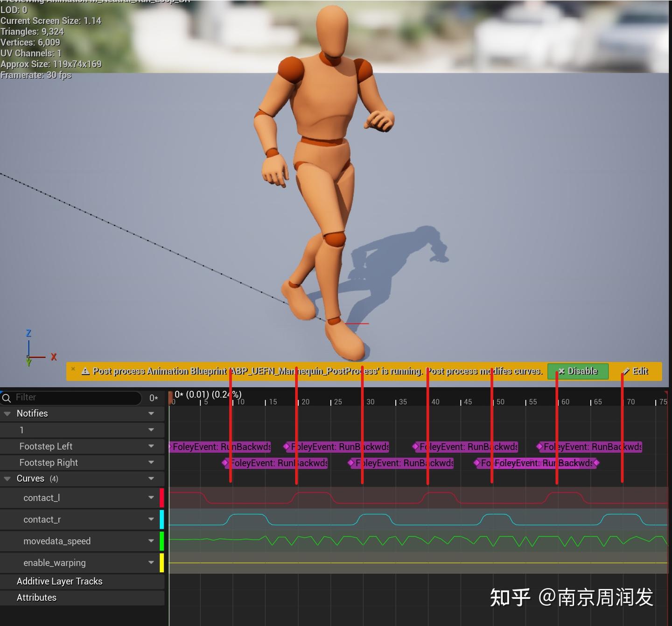The image size is (672, 626).
Task: Click the 'Footstep Left' track label
Action: 46,446
